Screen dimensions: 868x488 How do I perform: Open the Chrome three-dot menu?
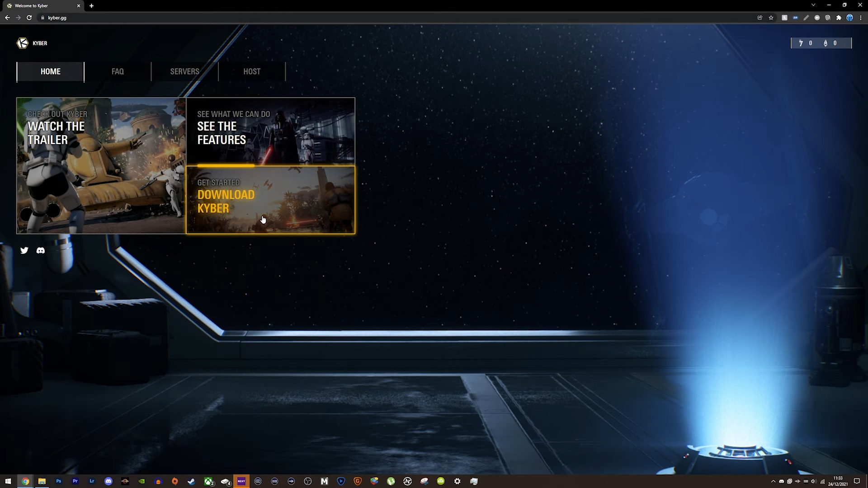pos(861,18)
